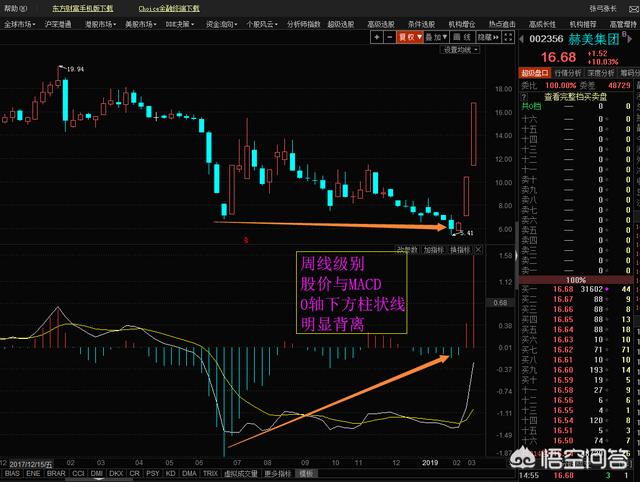The image size is (640, 482).
Task: Click the 改参数 indicator button
Action: [x=407, y=250]
